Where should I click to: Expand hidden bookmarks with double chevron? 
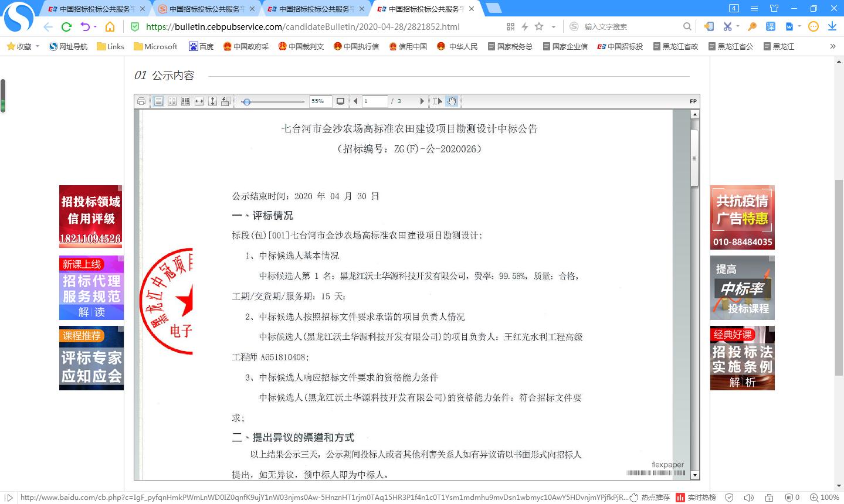[x=832, y=46]
